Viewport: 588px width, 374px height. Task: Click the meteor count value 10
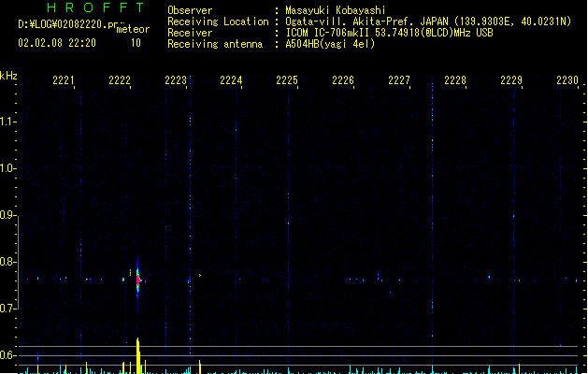pos(136,43)
